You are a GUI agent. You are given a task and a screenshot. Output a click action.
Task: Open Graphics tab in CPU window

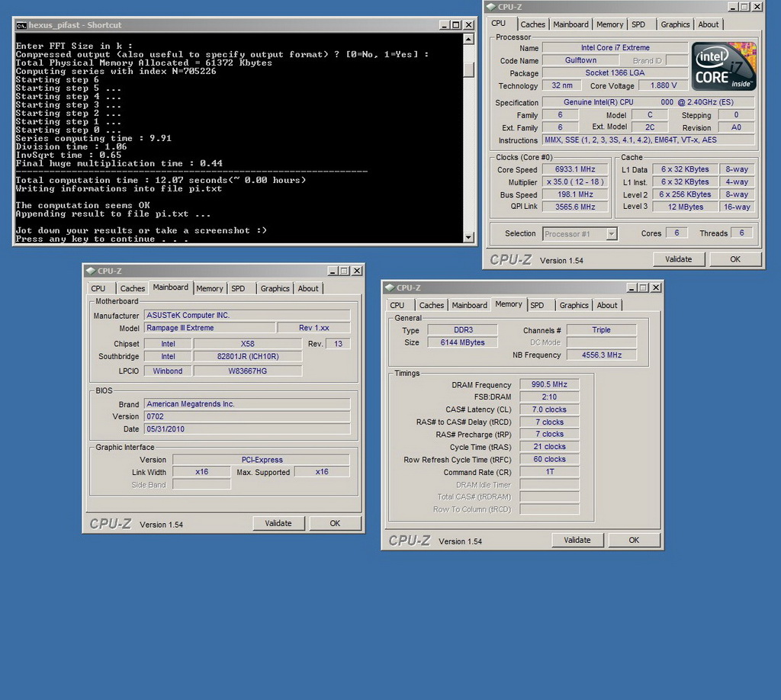pos(675,24)
